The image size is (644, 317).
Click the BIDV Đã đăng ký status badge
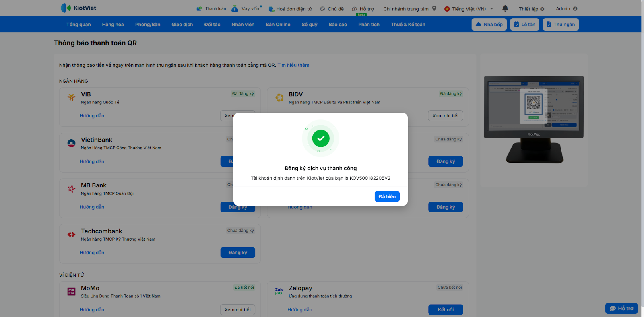pyautogui.click(x=451, y=94)
